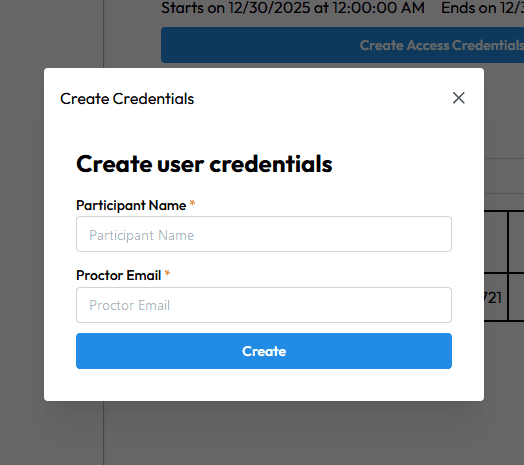
Task: Click the dimmed Create Access Credentials button
Action: click(342, 45)
